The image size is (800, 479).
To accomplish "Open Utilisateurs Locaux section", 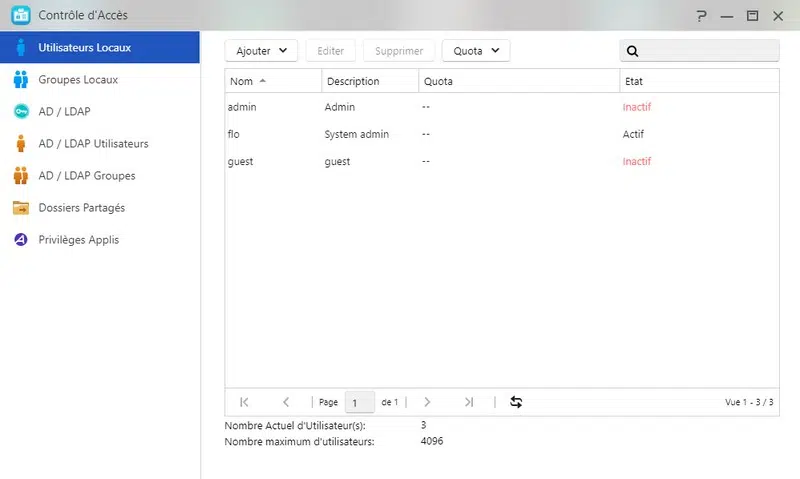I will [x=100, y=47].
